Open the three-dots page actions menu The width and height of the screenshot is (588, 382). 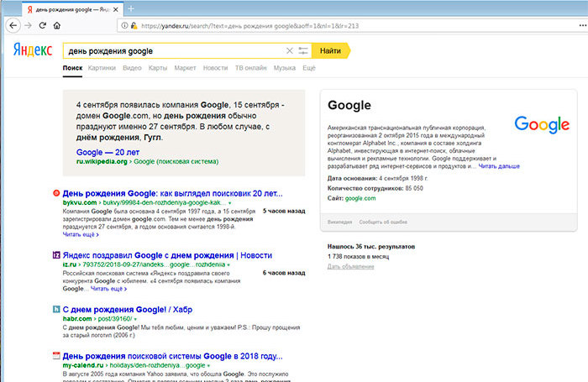click(x=583, y=25)
